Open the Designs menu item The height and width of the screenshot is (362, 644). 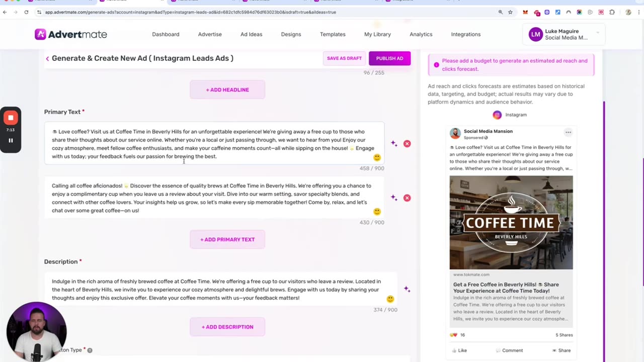click(x=291, y=34)
